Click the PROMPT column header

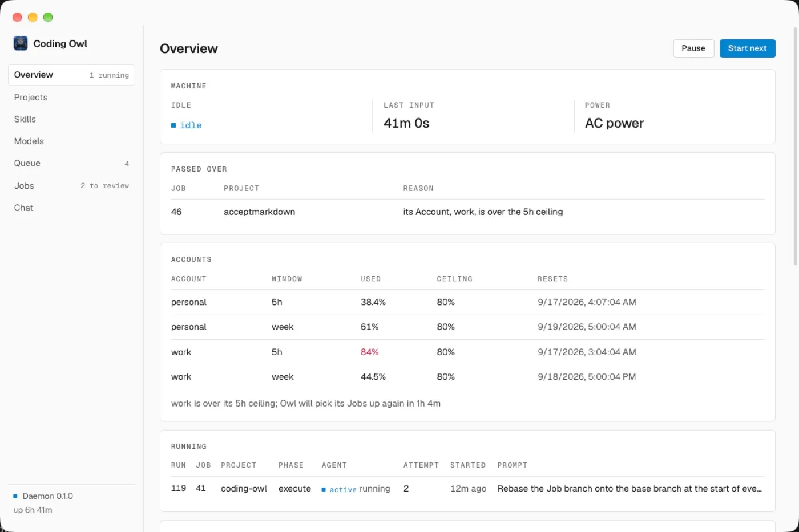coord(512,465)
